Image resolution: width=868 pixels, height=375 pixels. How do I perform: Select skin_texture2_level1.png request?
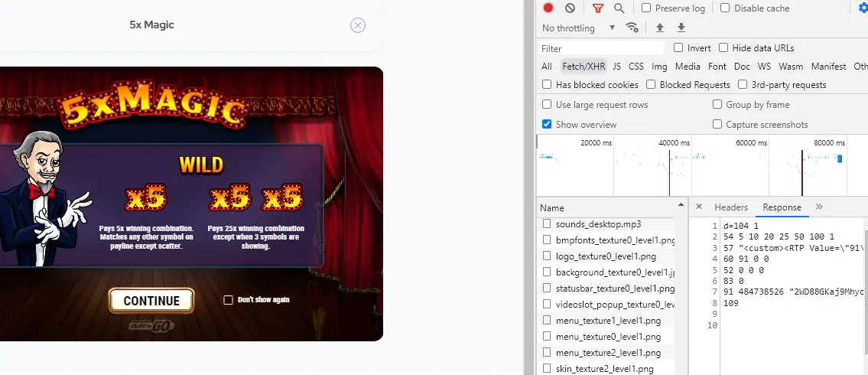[606, 369]
